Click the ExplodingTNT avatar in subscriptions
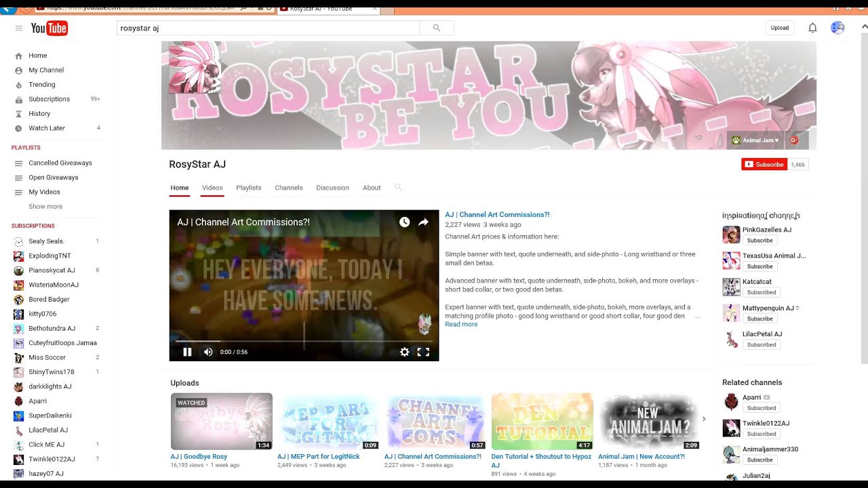This screenshot has width=868, height=488. click(x=18, y=256)
